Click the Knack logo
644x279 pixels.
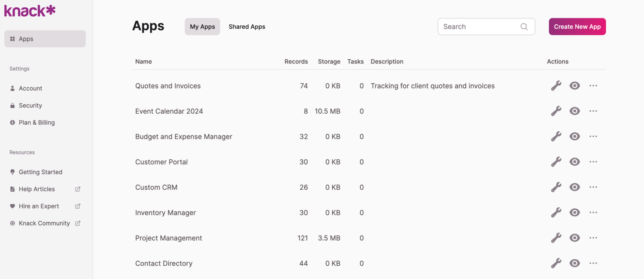(29, 10)
